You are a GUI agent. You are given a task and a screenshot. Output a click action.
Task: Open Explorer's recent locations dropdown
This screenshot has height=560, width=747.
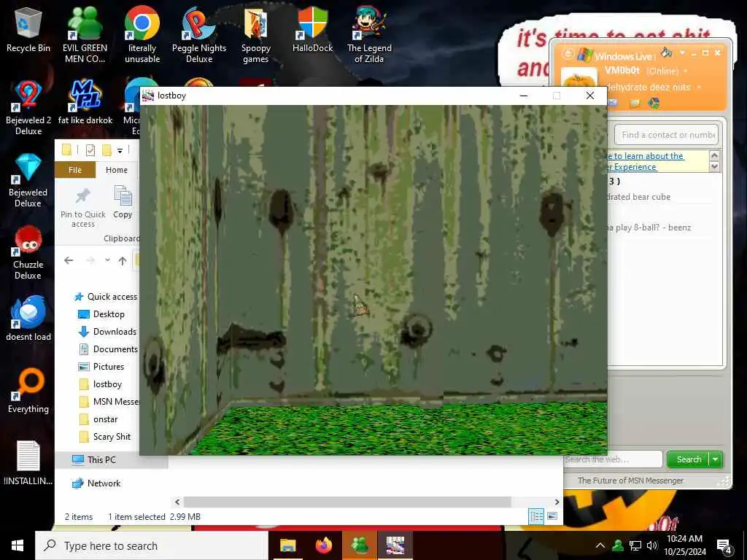[107, 260]
